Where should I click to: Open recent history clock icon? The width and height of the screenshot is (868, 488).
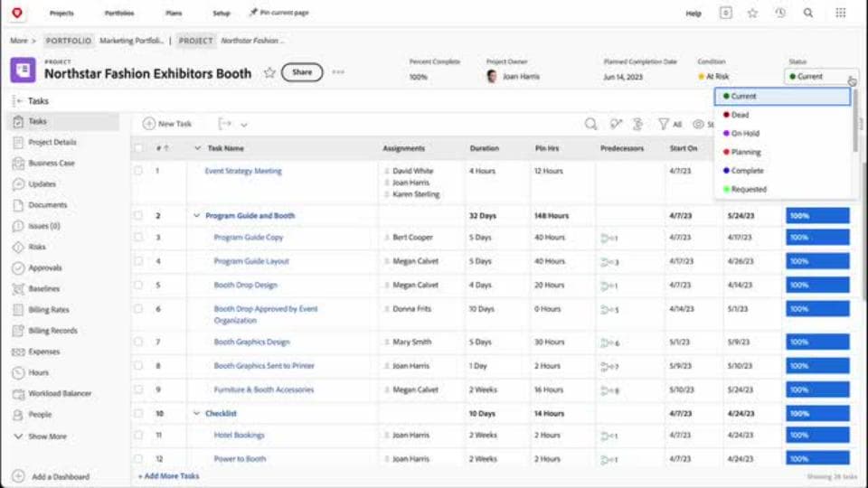pyautogui.click(x=780, y=13)
